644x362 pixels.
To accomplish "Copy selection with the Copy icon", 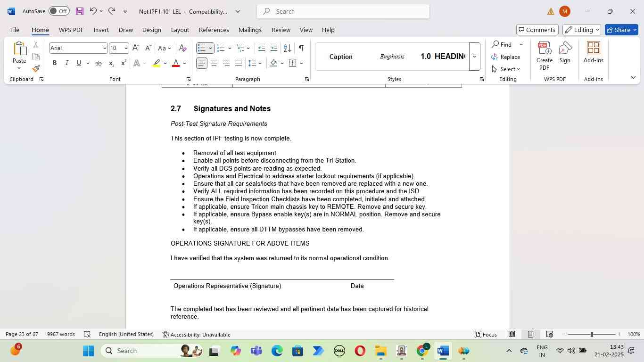I will 36,57.
